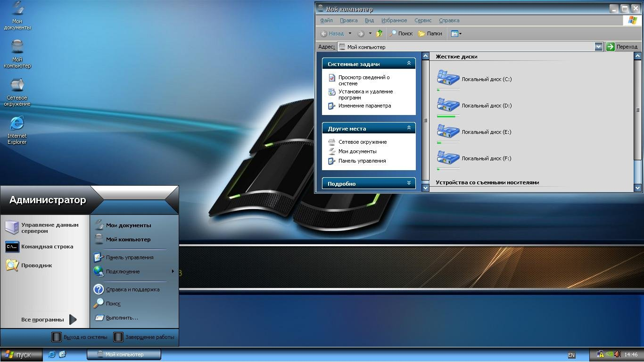Click the forward arrow toolbar button
The width and height of the screenshot is (644, 362).
tap(361, 33)
